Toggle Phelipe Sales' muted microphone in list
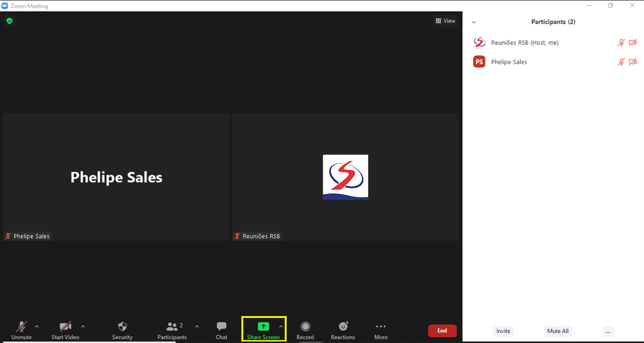This screenshot has height=343, width=644. 621,62
